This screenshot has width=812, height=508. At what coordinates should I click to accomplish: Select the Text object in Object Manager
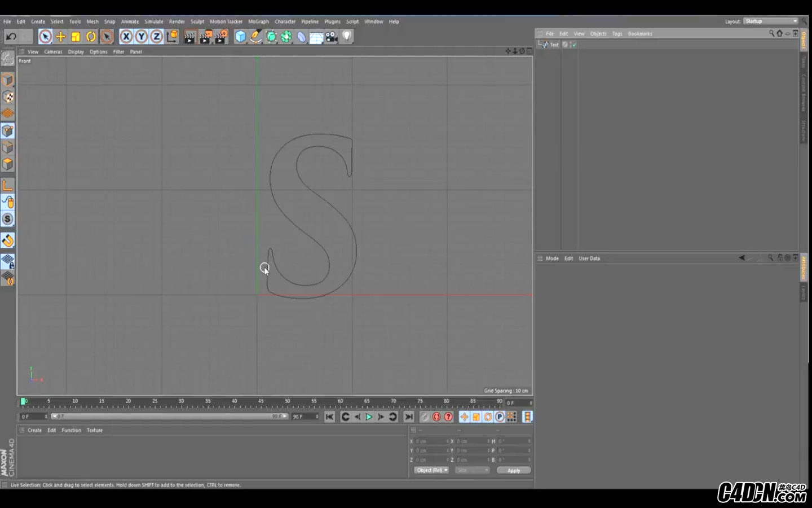click(554, 45)
